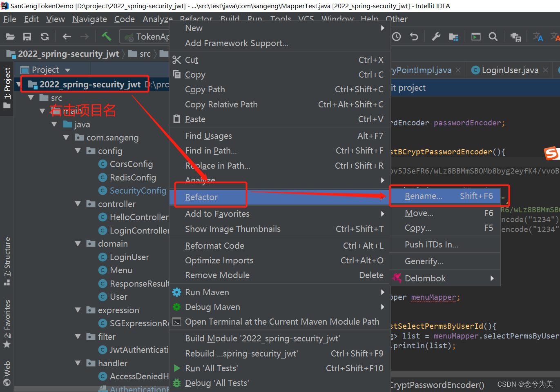Image resolution: width=560 pixels, height=392 pixels.
Task: Open the Code menu
Action: click(x=125, y=19)
